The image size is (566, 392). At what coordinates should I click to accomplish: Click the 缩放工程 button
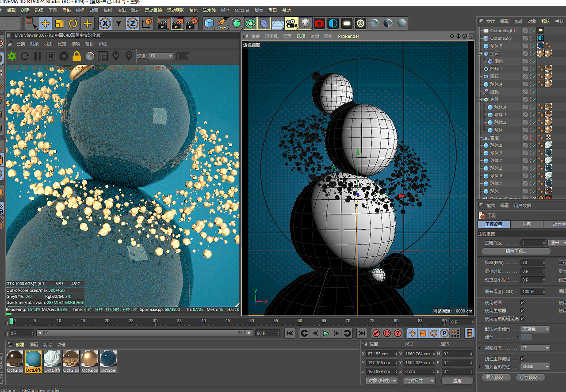516,251
